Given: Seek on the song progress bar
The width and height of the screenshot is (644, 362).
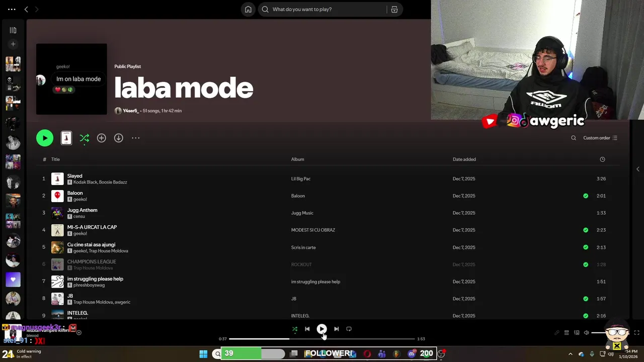Looking at the screenshot, I should pos(322,339).
